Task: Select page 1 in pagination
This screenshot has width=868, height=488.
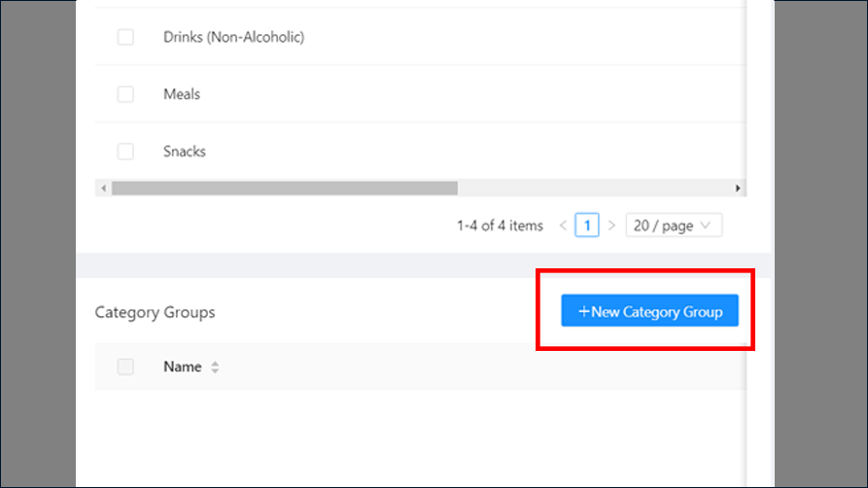Action: (587, 226)
